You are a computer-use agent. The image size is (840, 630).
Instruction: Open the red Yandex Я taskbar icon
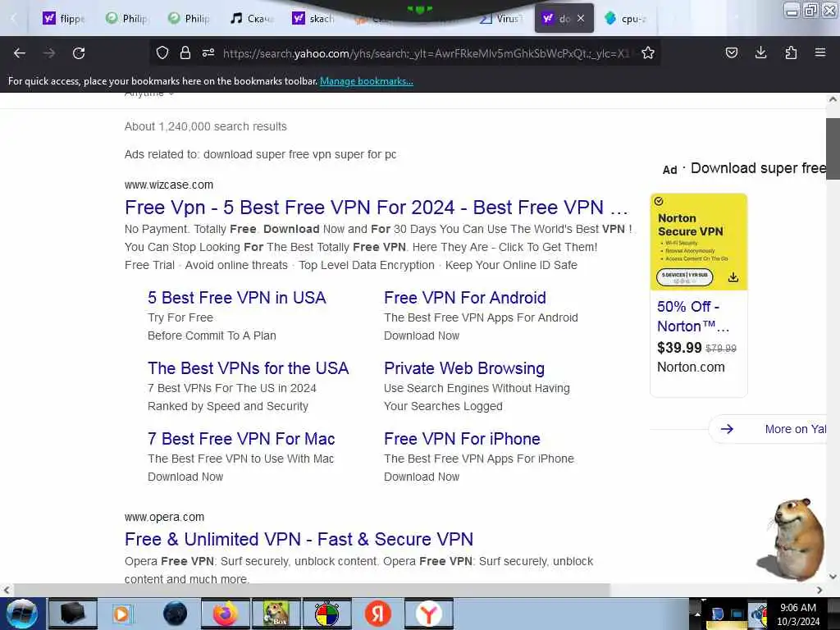[377, 614]
